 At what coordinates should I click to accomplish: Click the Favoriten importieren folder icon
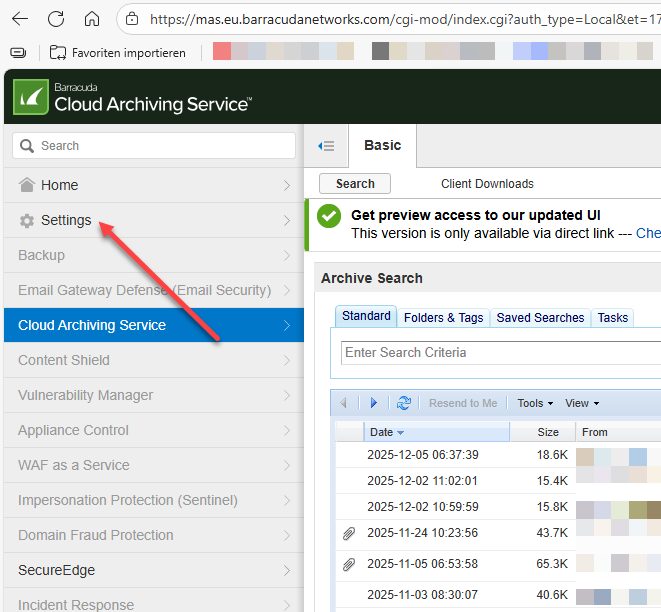pyautogui.click(x=58, y=53)
